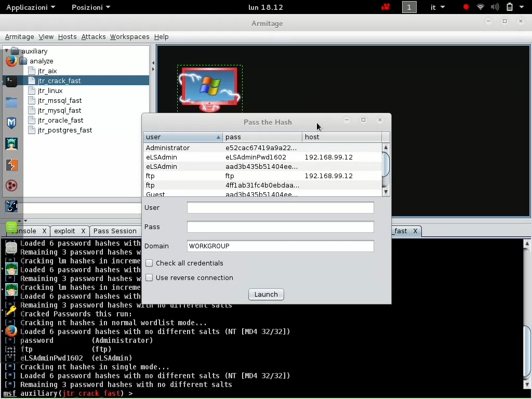The height and width of the screenshot is (399, 532).
Task: Click the console output scrollbar thumb
Action: pyautogui.click(x=527, y=351)
